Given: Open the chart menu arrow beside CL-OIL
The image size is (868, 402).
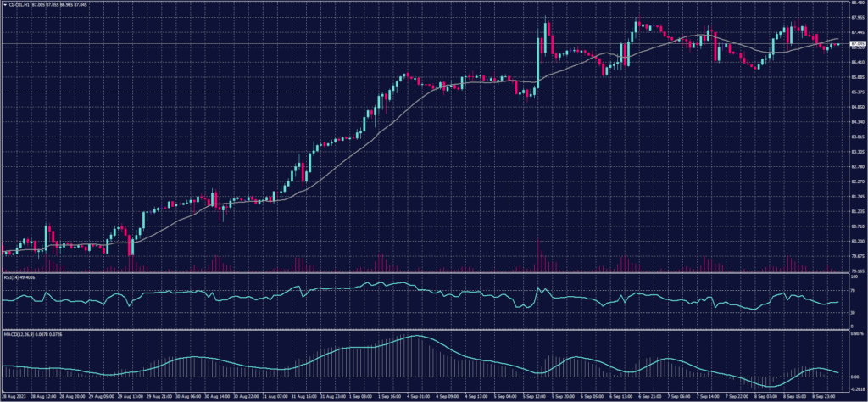Looking at the screenshot, I should 4,4.
